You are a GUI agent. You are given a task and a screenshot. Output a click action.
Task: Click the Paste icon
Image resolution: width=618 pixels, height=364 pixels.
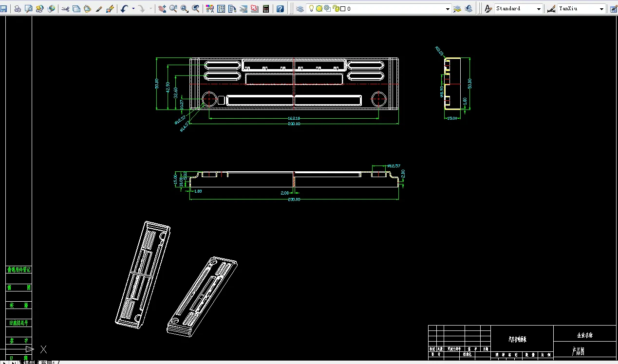(x=88, y=9)
